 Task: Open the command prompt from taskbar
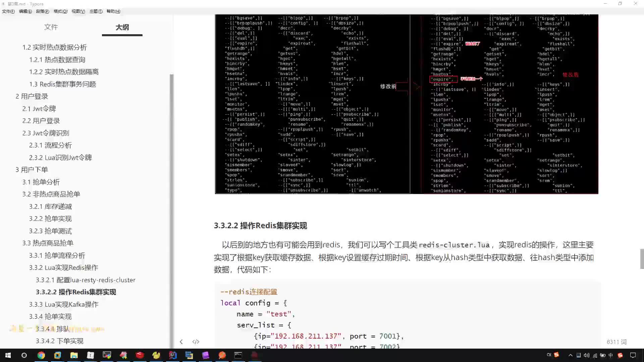coord(238,355)
